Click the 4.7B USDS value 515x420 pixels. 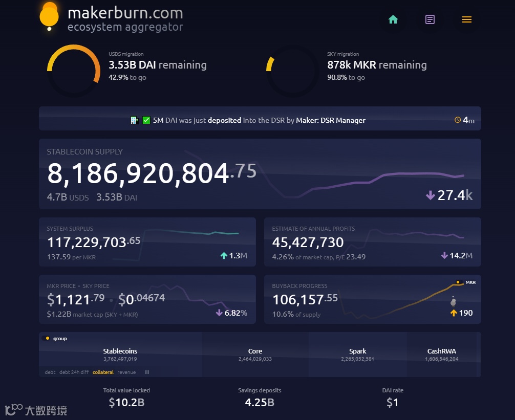point(68,197)
